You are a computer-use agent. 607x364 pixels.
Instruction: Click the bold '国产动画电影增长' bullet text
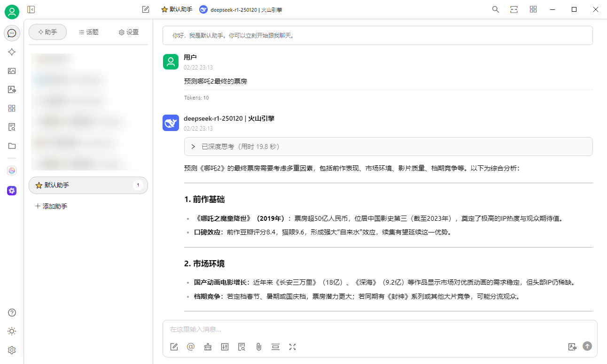click(220, 283)
